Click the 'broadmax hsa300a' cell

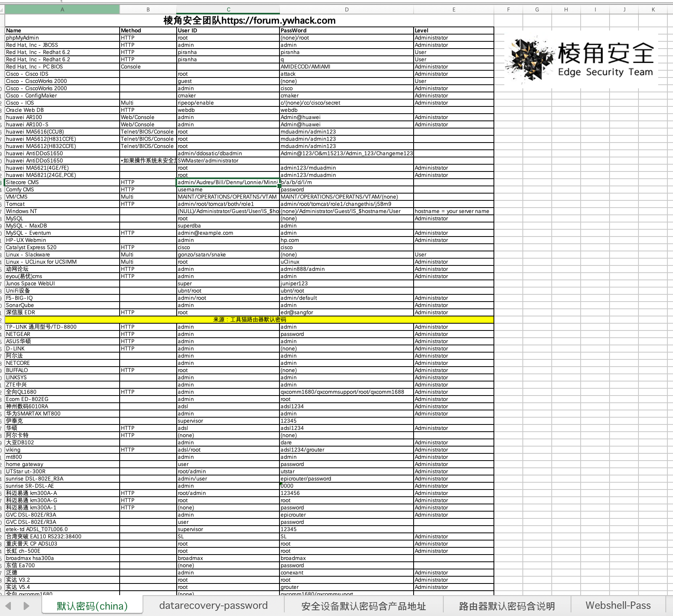point(62,558)
